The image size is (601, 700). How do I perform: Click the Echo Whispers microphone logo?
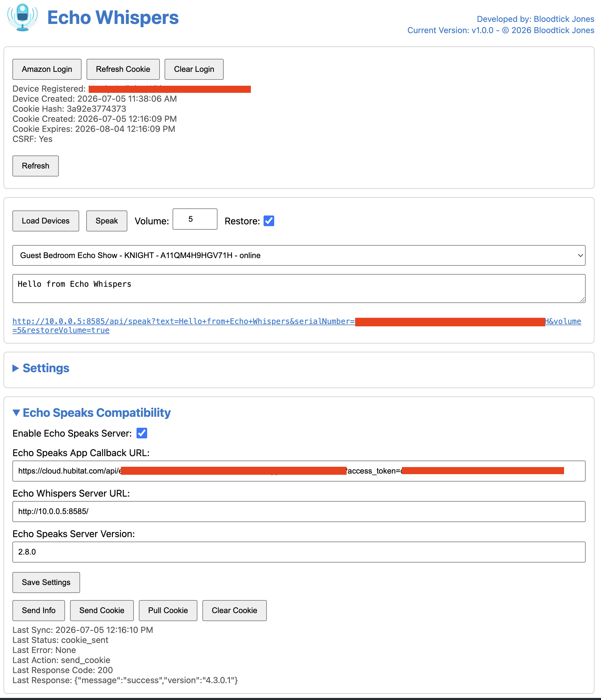[x=23, y=17]
